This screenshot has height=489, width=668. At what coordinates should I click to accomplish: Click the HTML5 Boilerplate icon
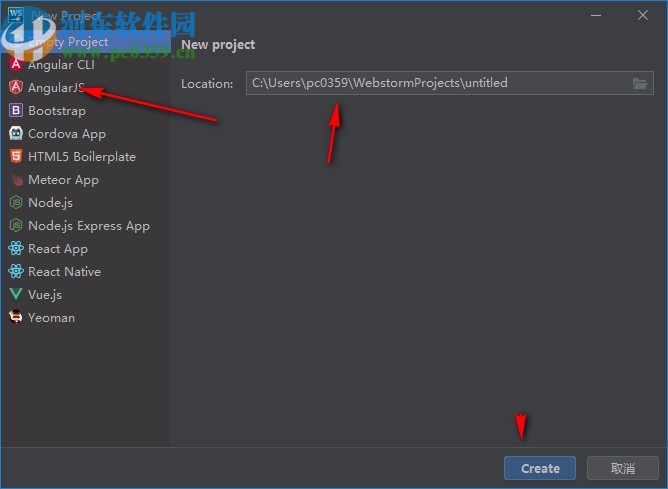tap(16, 156)
